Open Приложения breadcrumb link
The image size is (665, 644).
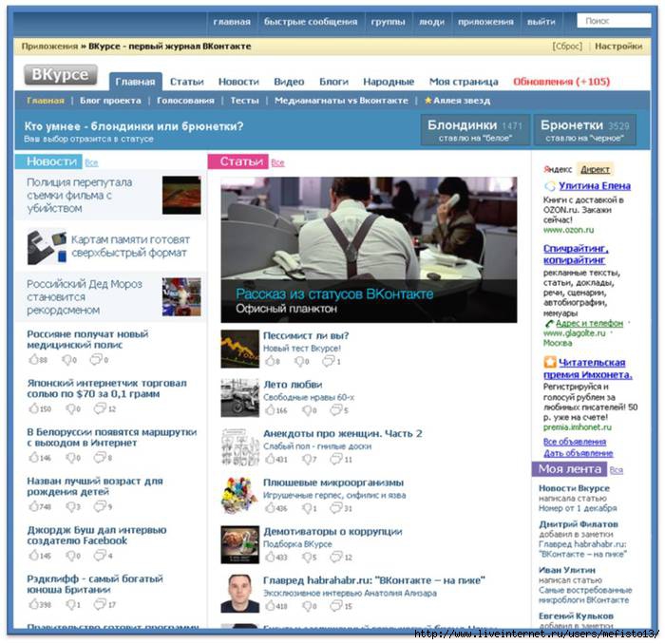[x=49, y=47]
